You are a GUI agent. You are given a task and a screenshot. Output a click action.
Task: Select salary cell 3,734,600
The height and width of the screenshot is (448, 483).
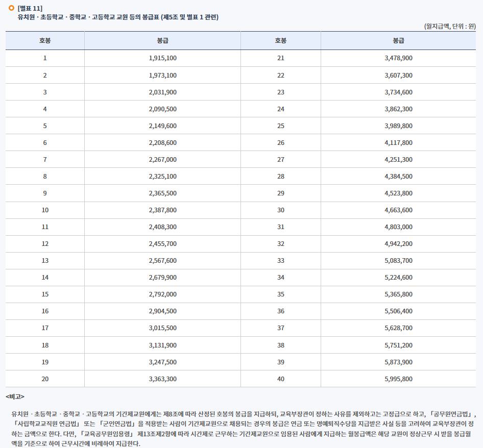398,92
